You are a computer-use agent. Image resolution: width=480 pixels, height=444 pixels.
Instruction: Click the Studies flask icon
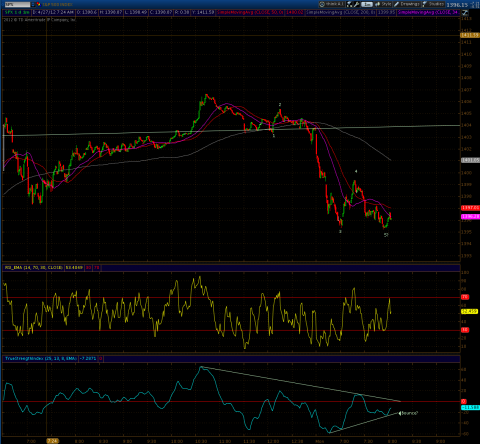point(425,4)
